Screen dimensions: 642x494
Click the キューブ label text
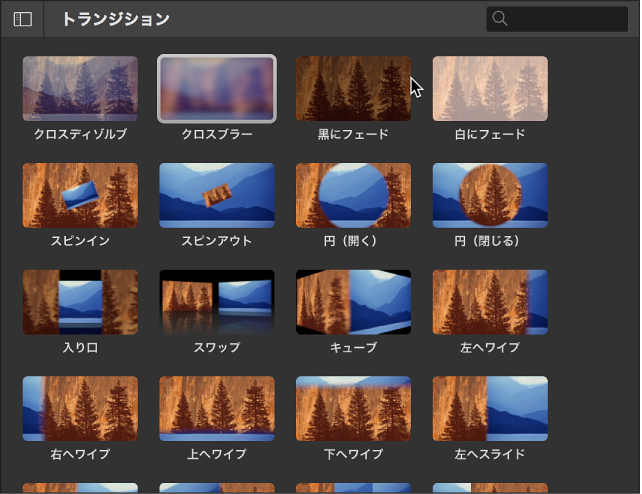(x=353, y=347)
